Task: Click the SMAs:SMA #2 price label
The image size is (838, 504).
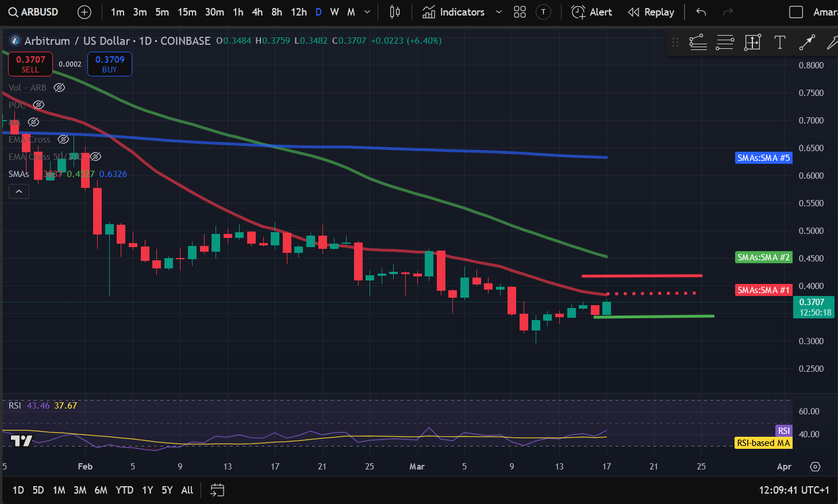Action: [764, 257]
